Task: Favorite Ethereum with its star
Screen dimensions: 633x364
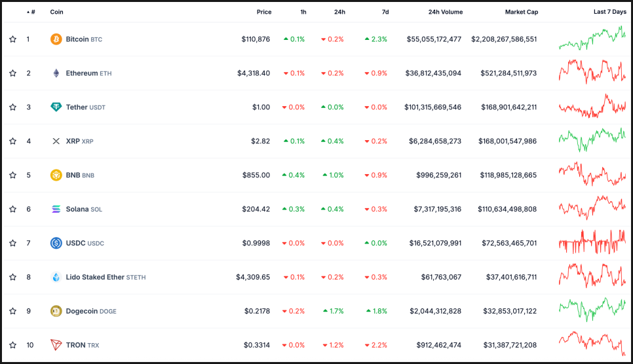Action: [13, 73]
